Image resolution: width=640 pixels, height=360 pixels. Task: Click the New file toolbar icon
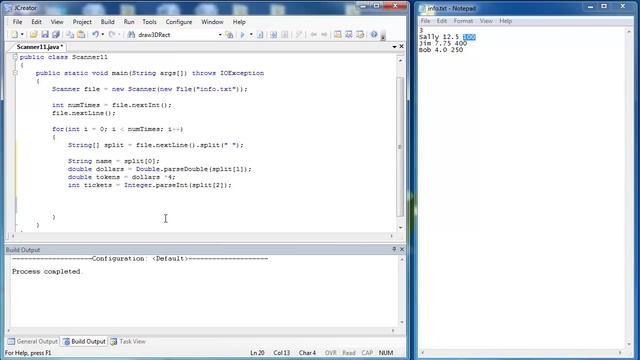[x=14, y=35]
